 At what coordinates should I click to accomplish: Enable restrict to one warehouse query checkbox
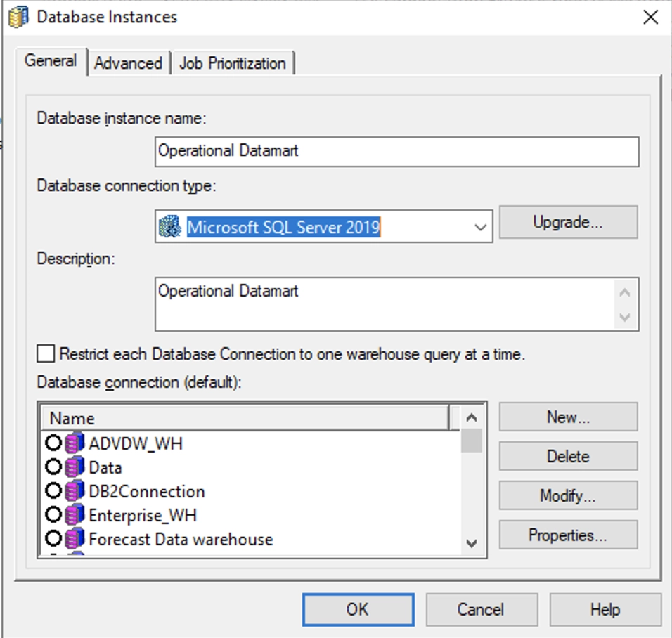[x=46, y=354]
